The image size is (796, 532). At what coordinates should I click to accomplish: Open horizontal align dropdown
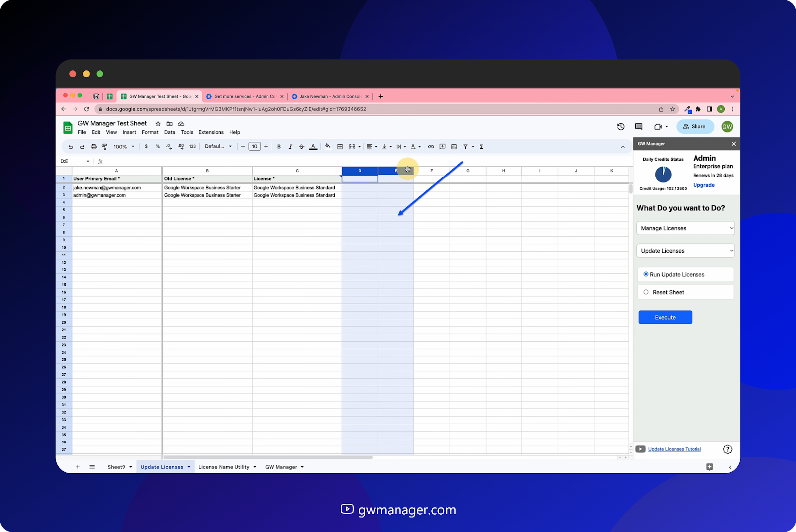[372, 147]
